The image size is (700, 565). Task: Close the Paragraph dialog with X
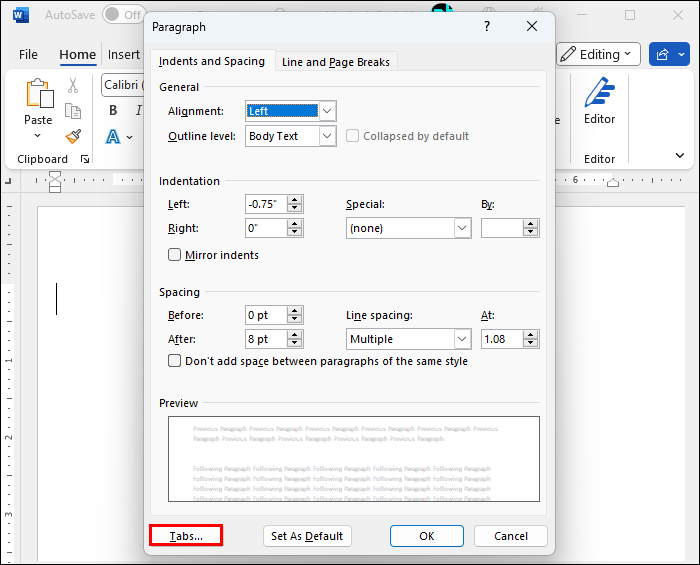tap(532, 26)
